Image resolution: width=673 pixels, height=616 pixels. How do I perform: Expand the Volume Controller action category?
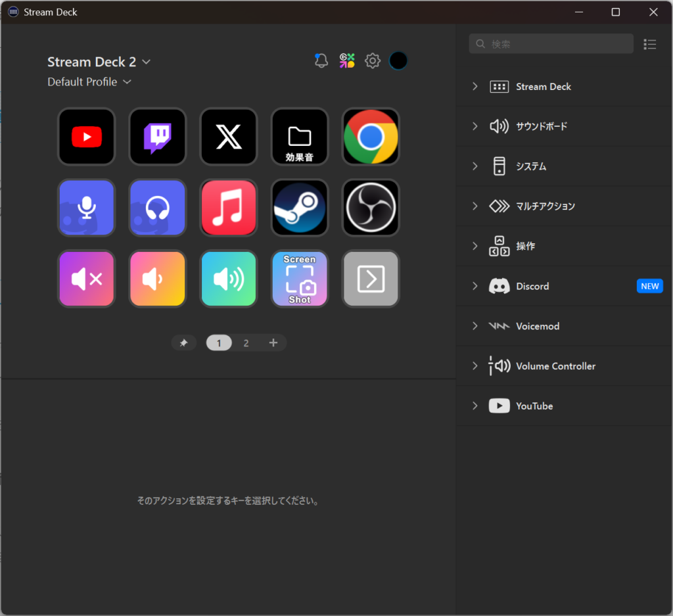click(x=555, y=366)
